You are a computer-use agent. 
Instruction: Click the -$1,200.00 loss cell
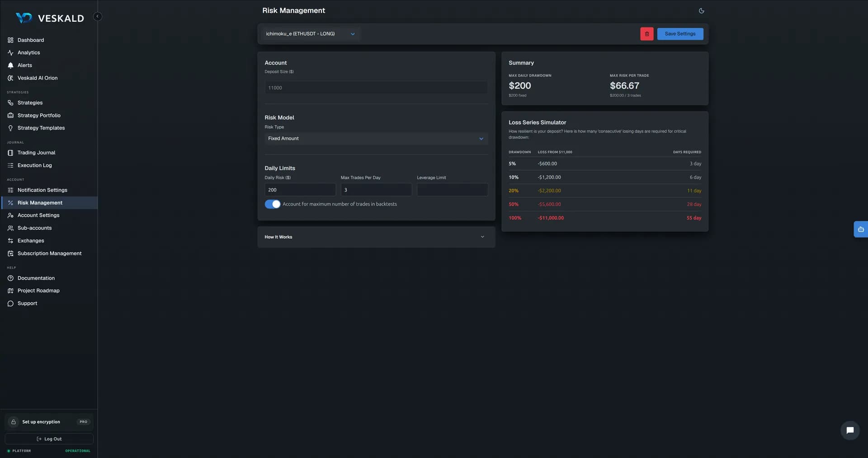pos(549,178)
